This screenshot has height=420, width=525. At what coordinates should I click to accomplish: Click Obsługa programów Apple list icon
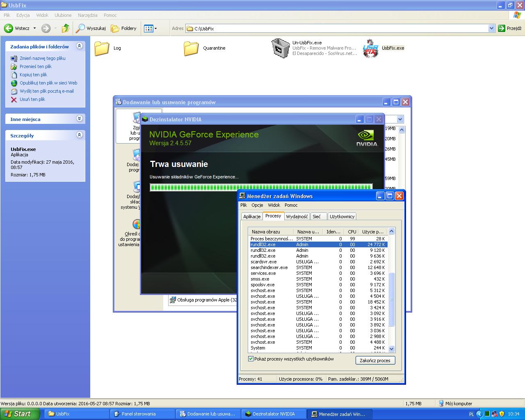point(173,300)
